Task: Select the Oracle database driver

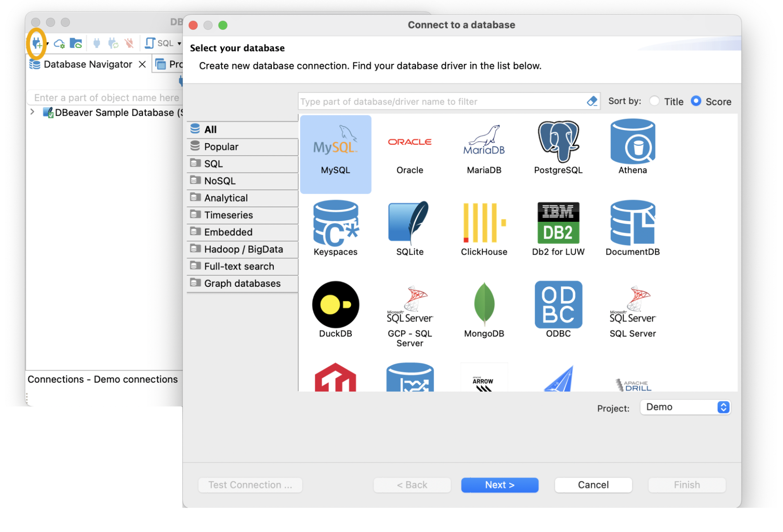Action: (x=409, y=148)
